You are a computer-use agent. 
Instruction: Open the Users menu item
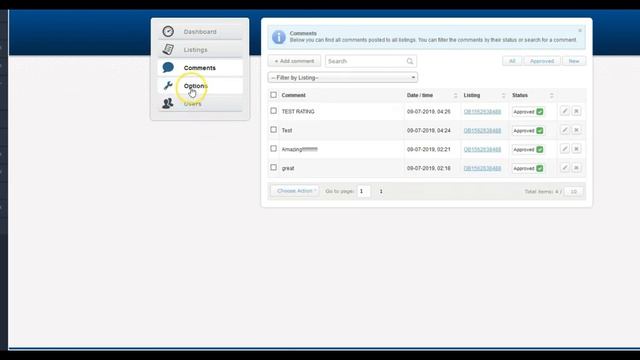click(x=200, y=103)
